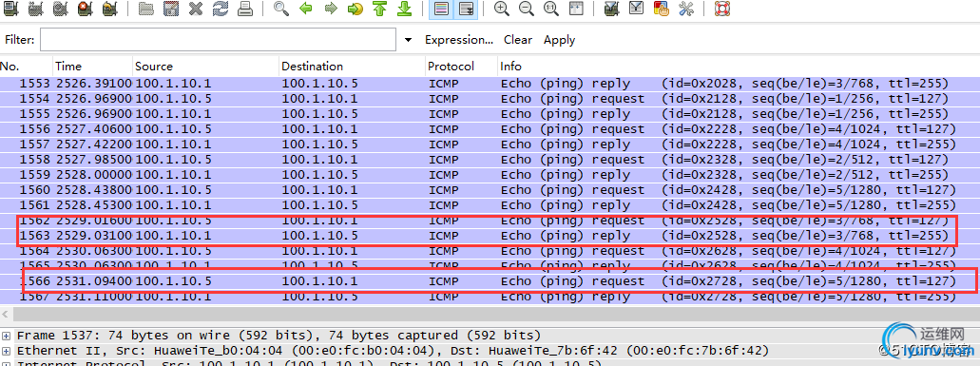980x366 pixels.
Task: Select packet 1558 with seq 2/512
Action: point(490,160)
